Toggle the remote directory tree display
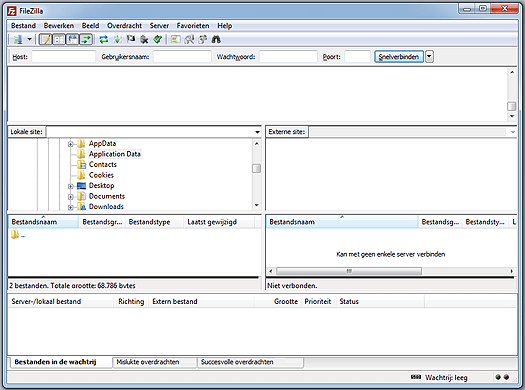Viewport: 525px width, 390px height. click(x=72, y=40)
